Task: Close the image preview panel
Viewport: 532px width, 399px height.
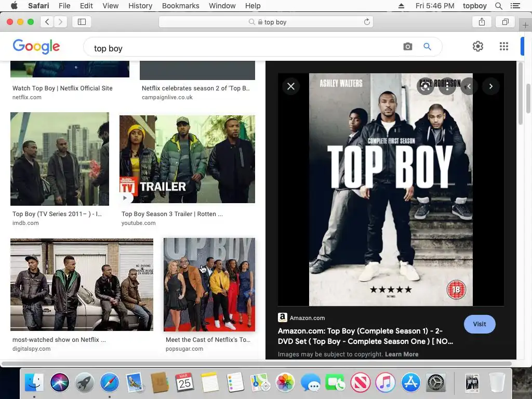Action: (x=291, y=86)
